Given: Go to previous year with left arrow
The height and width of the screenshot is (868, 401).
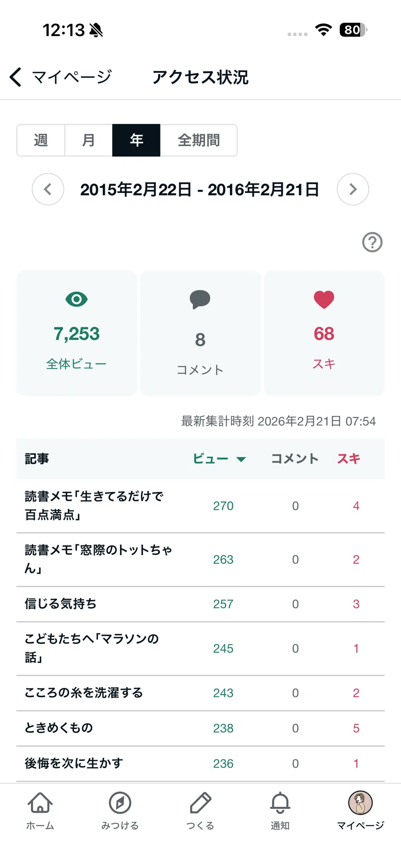Looking at the screenshot, I should pyautogui.click(x=48, y=189).
